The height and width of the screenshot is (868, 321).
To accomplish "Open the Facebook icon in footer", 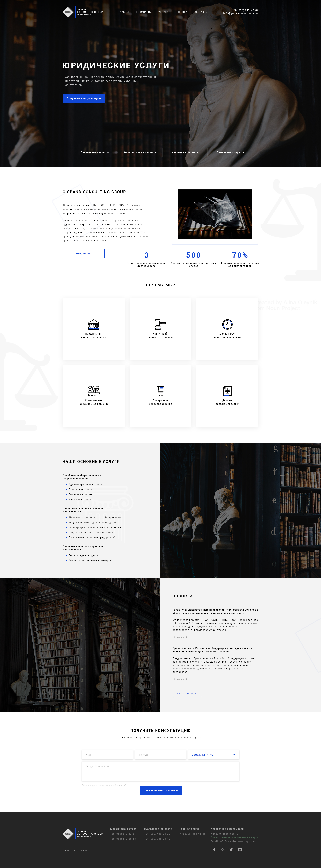I will tap(214, 850).
